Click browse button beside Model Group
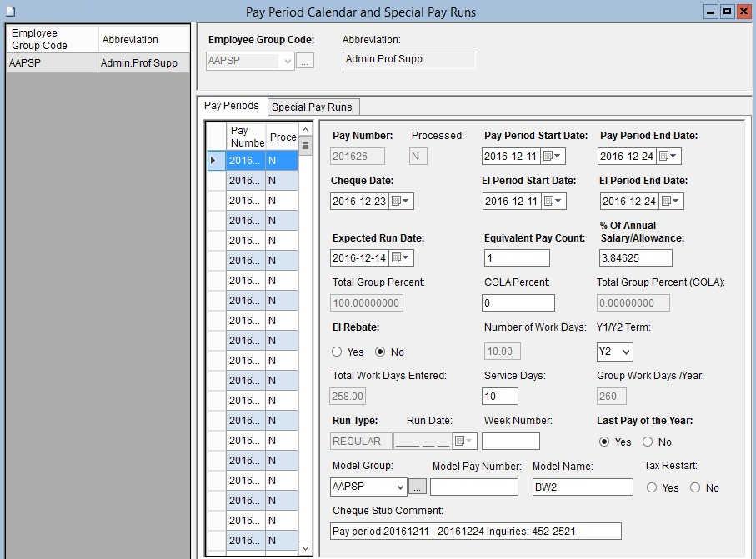Viewport: 756px width, 559px height. click(418, 487)
